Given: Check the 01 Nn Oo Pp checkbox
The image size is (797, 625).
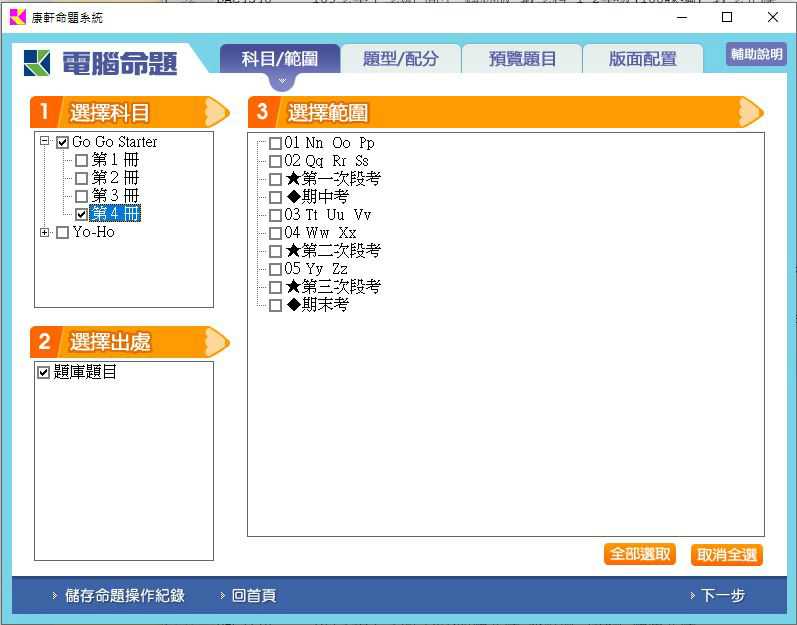Looking at the screenshot, I should click(x=275, y=143).
